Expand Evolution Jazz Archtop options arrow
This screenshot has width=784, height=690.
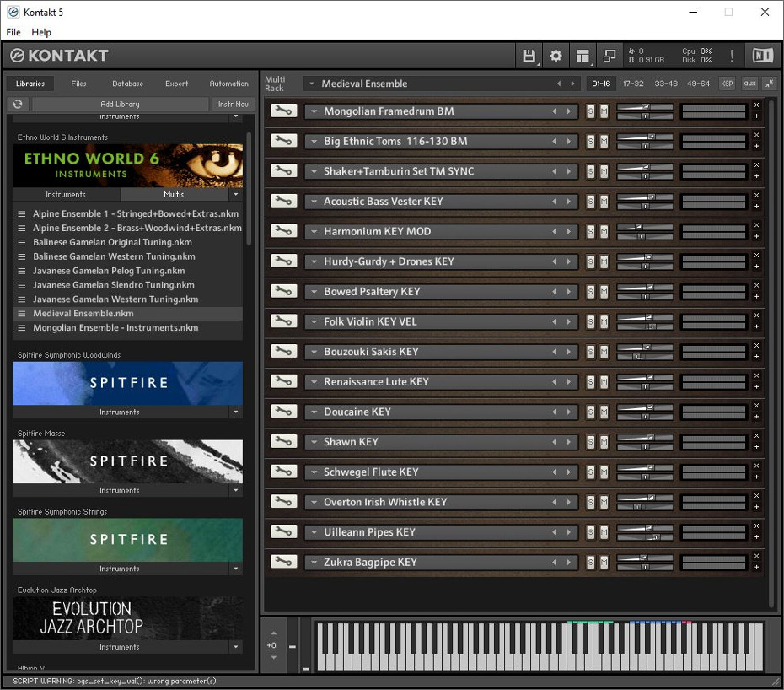click(236, 647)
